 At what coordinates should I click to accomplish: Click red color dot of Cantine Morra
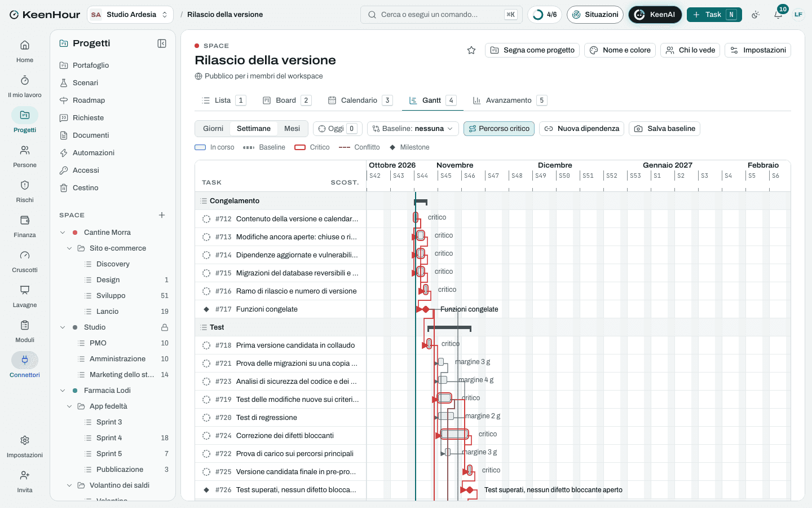75,233
